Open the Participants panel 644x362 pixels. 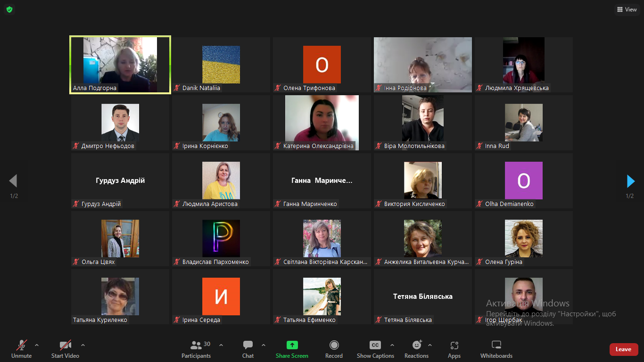point(196,349)
